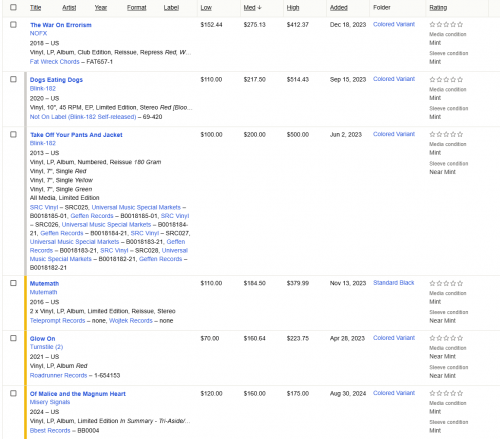
Task: Open Colored Variant folder for Glow On
Action: pos(394,338)
